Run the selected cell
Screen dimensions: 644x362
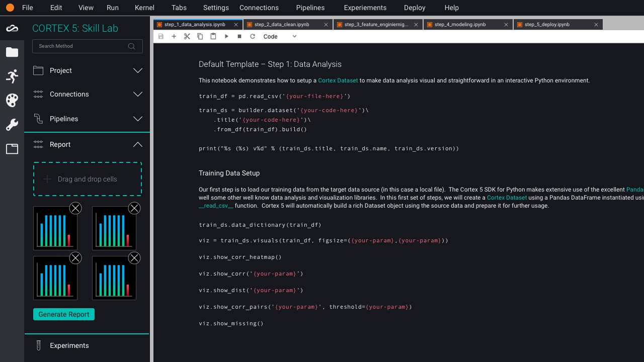click(226, 36)
